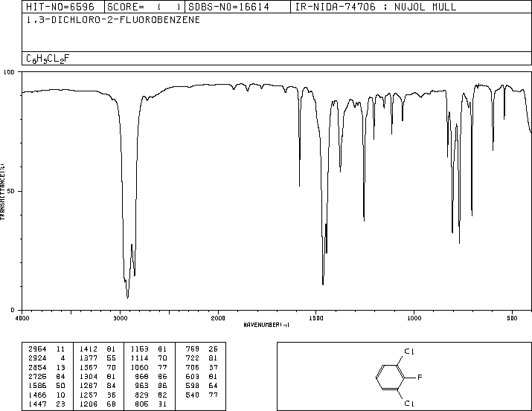Click the 598 peak value in the table
532x411 pixels.
(193, 386)
